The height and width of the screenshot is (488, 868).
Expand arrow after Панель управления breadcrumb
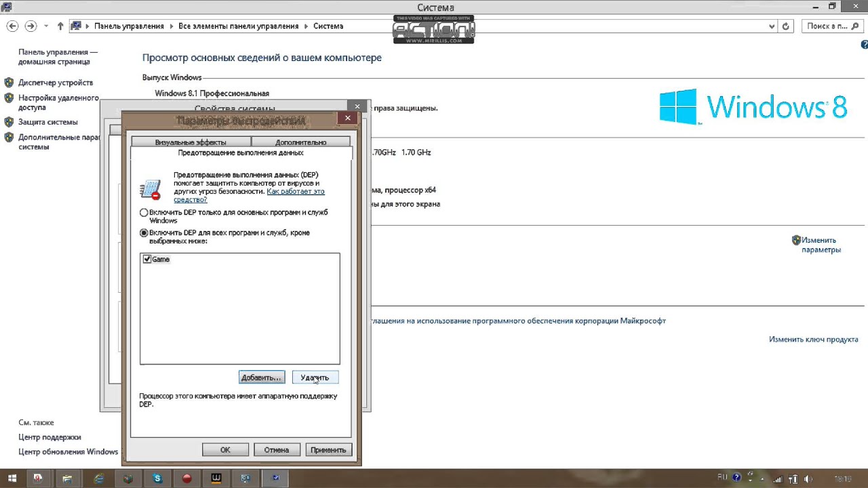pyautogui.click(x=171, y=26)
